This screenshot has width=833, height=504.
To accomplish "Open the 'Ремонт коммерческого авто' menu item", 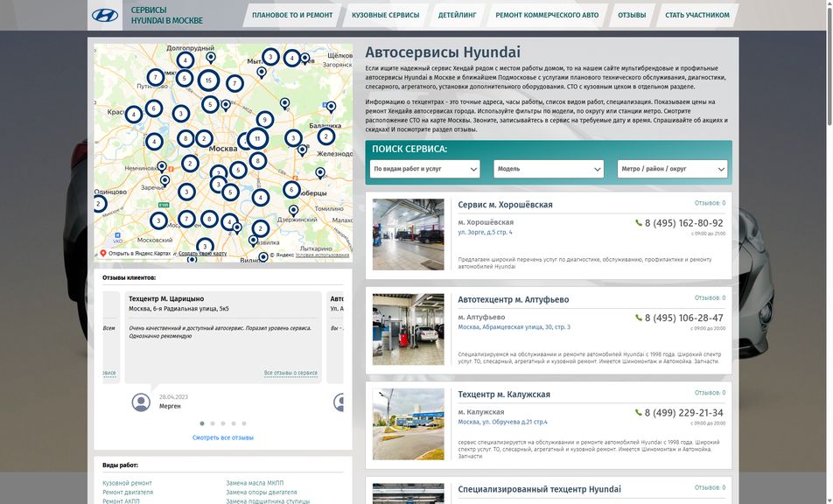I will [x=547, y=16].
